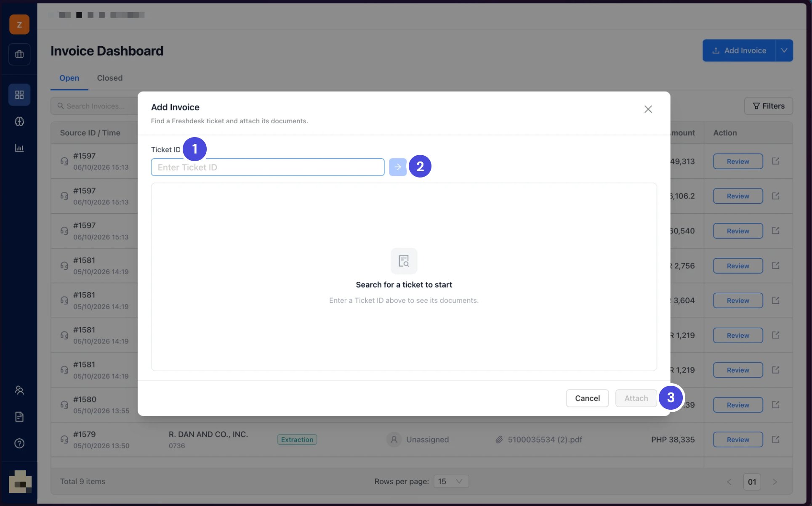812x506 pixels.
Task: Click headset icon on #1580 row
Action: 64,405
